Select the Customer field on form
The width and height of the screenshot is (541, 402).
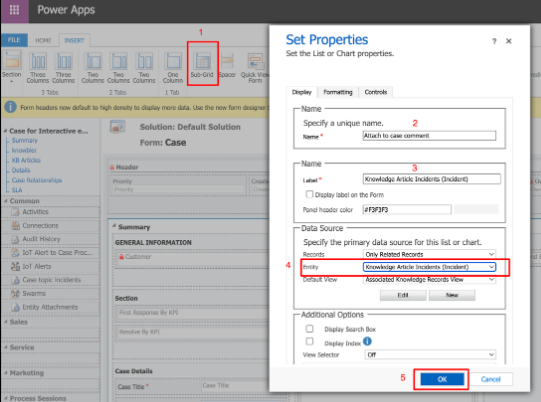click(193, 259)
